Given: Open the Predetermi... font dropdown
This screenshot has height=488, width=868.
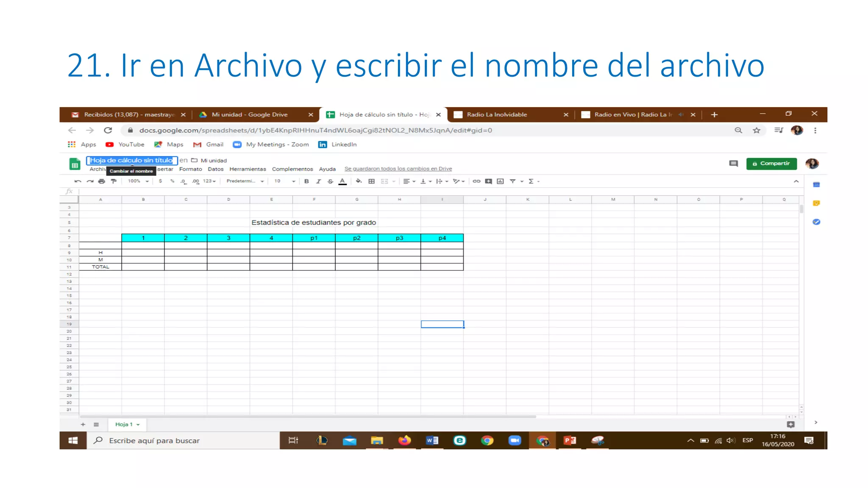Looking at the screenshot, I should (x=245, y=181).
